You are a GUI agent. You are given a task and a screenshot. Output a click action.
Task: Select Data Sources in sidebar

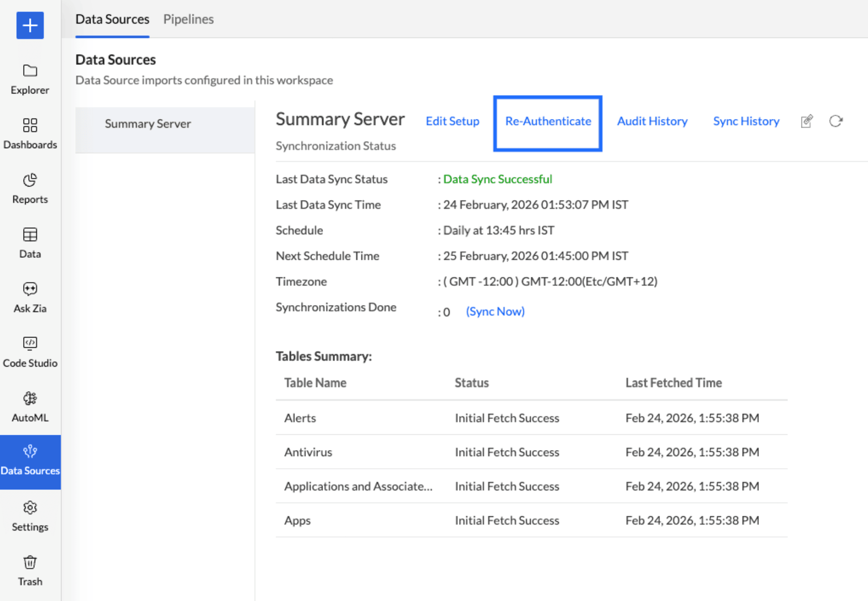(x=30, y=462)
